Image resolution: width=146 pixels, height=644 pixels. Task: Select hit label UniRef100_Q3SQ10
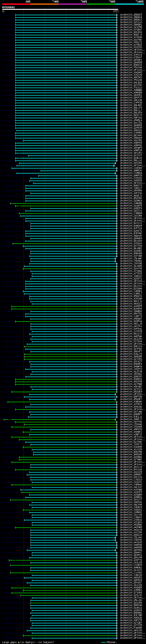(131, 244)
